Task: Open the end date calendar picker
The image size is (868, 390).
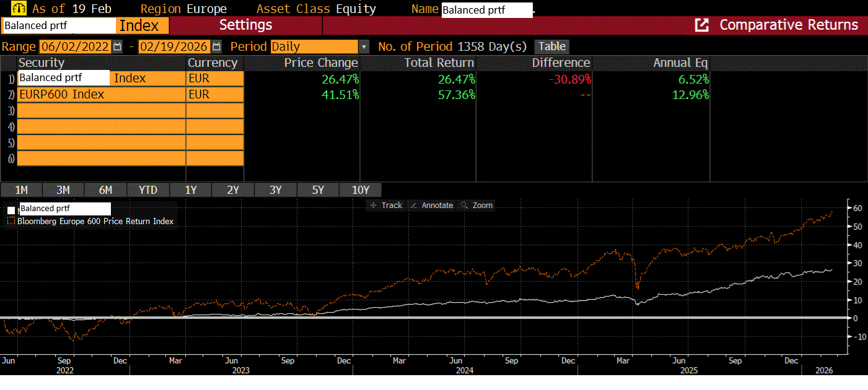Action: tap(216, 46)
